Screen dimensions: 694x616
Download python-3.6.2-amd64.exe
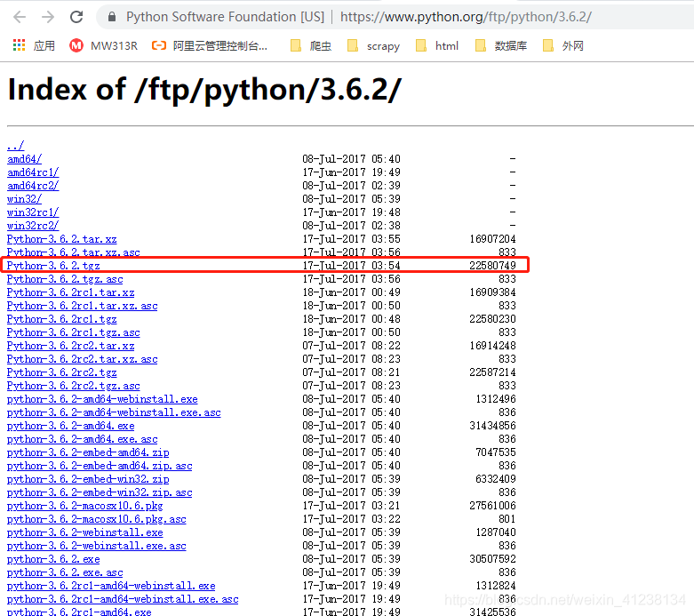coord(71,426)
